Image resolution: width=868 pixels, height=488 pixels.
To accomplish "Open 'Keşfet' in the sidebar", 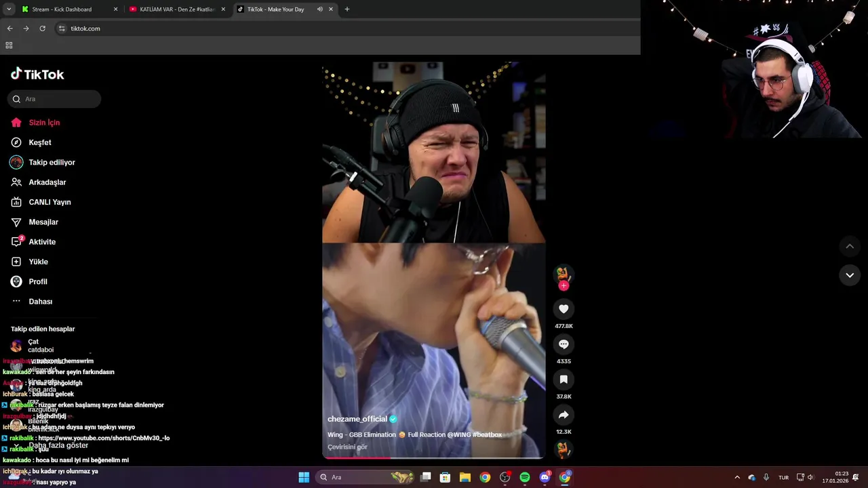I will point(39,142).
